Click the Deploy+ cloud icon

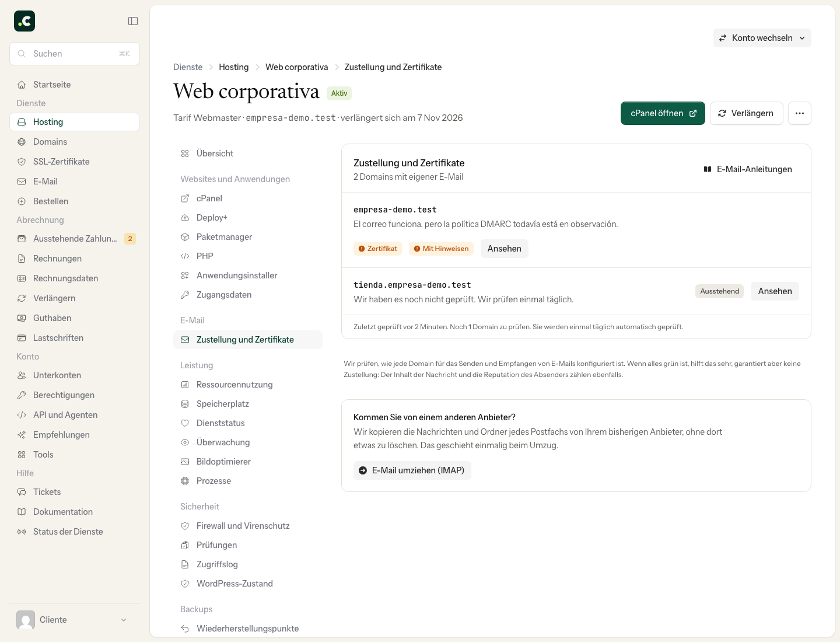pos(185,218)
